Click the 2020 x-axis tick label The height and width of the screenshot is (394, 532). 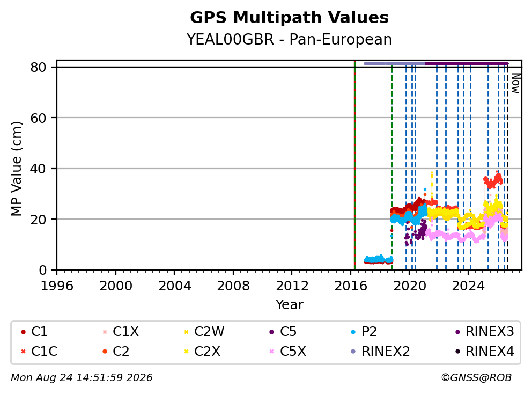click(x=409, y=286)
